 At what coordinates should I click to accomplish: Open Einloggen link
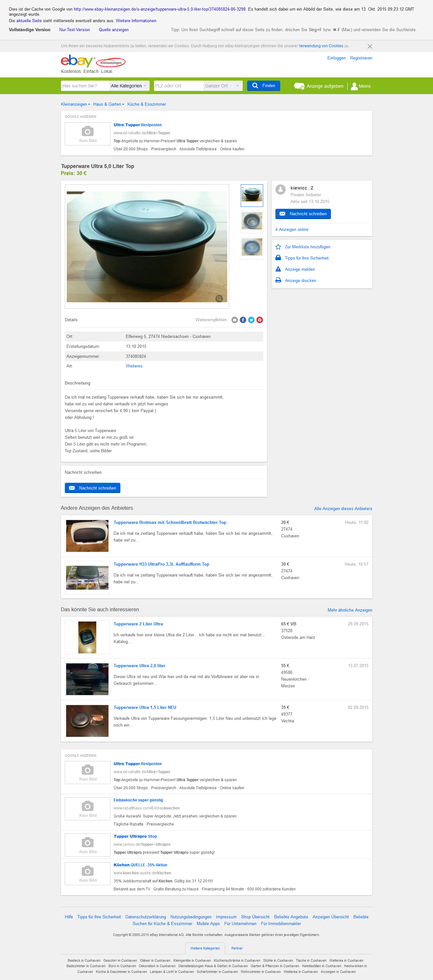(336, 58)
